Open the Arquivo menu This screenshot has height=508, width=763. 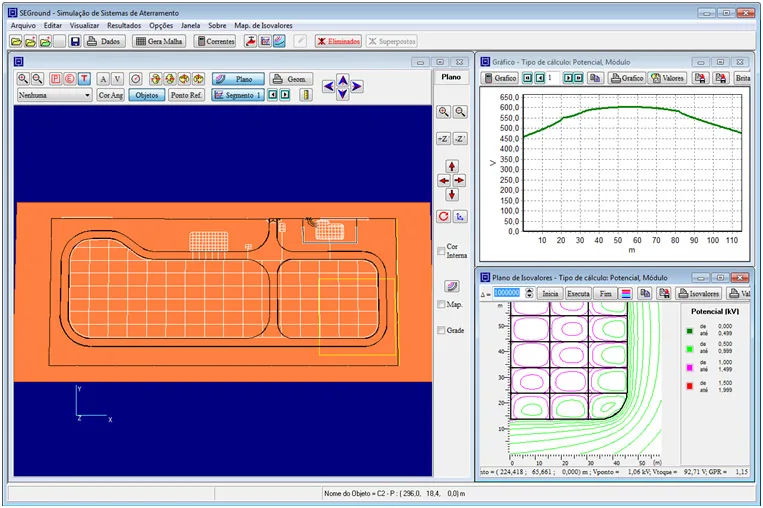[23, 25]
